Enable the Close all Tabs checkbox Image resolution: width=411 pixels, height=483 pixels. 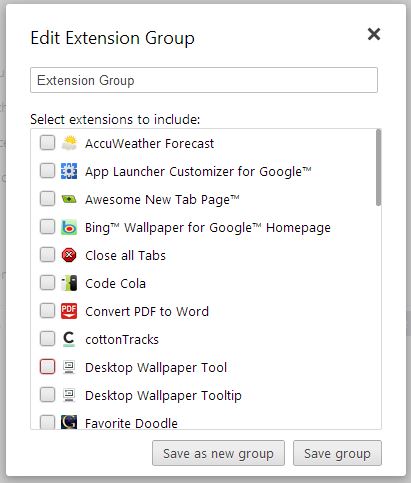pos(47,255)
